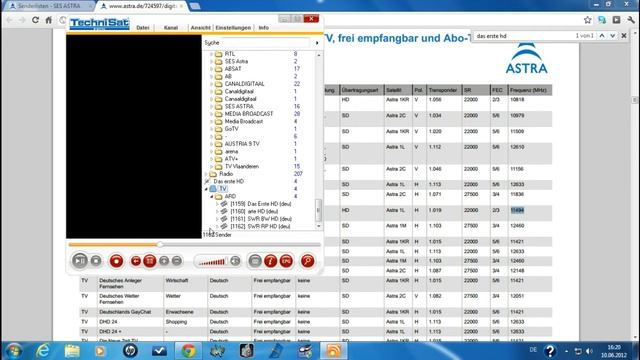640x360 pixels.
Task: Select the TV Vlaanderen folder
Action: pos(242,166)
